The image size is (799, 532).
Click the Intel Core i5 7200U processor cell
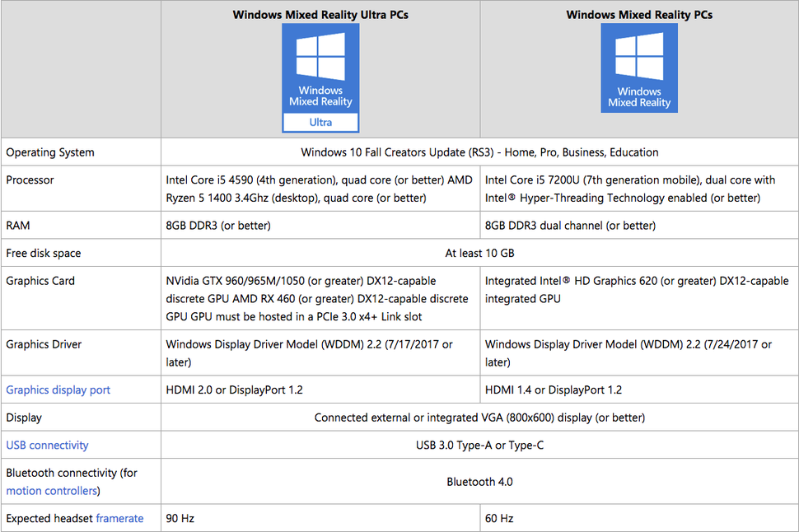(639, 189)
